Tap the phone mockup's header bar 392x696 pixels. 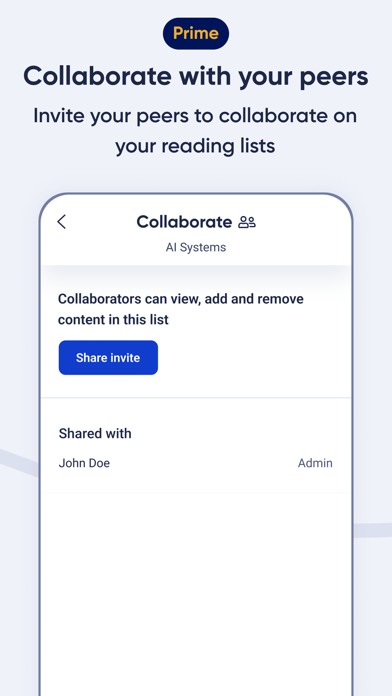[196, 232]
